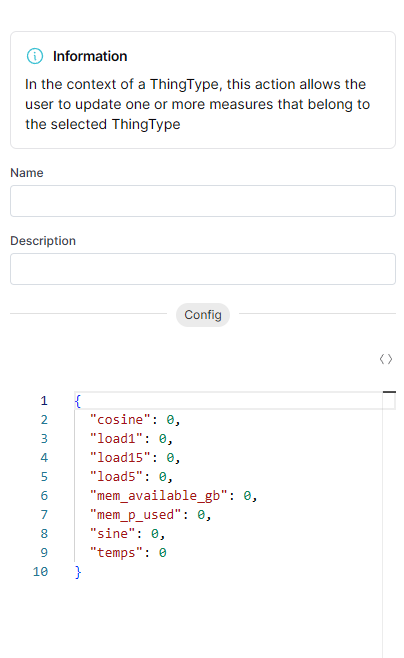Click line number 10 in the gutter
This screenshot has height=658, width=404.
(40, 572)
